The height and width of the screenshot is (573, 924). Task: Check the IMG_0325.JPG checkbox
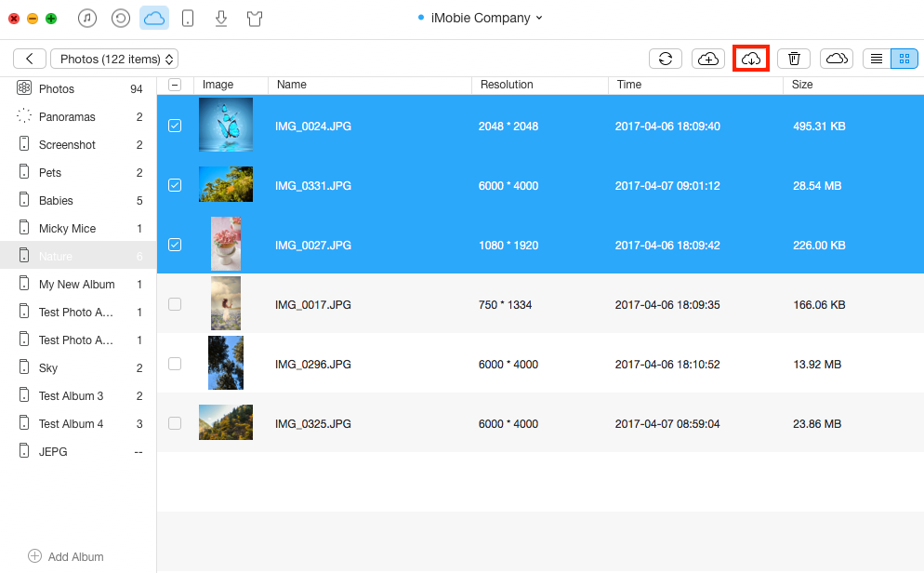coord(175,423)
